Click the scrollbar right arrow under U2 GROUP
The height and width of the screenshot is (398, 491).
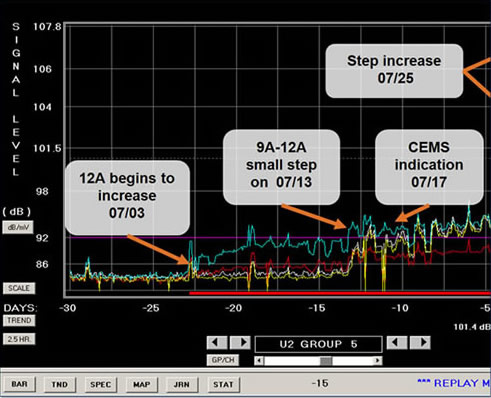[x=377, y=361]
